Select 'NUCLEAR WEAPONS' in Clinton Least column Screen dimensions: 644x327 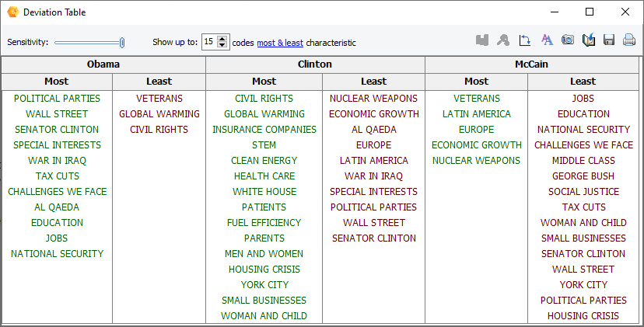point(373,99)
